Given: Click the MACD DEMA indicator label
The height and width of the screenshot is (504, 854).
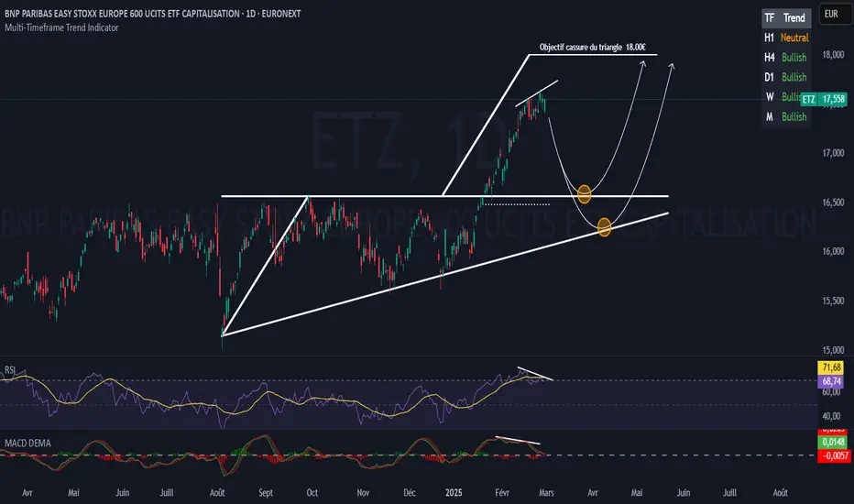Looking at the screenshot, I should 27,443.
